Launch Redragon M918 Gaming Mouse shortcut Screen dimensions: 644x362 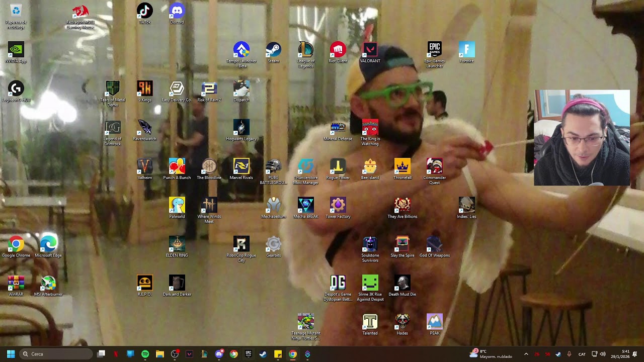[80, 17]
